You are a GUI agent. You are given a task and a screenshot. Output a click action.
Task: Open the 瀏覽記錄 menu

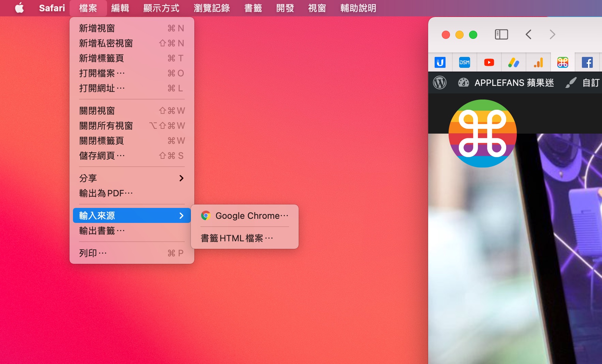[x=212, y=8]
